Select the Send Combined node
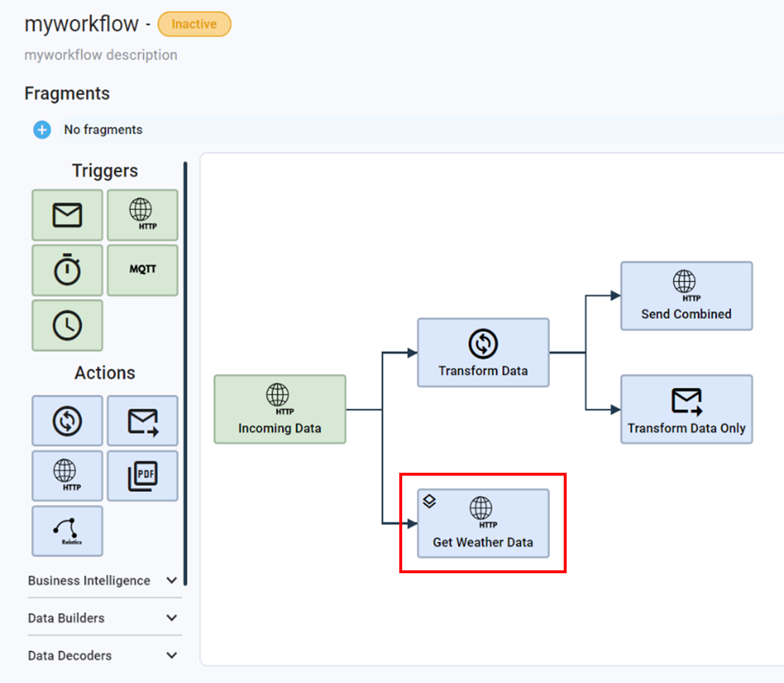Screen dimensions: 784x683 pos(686,296)
